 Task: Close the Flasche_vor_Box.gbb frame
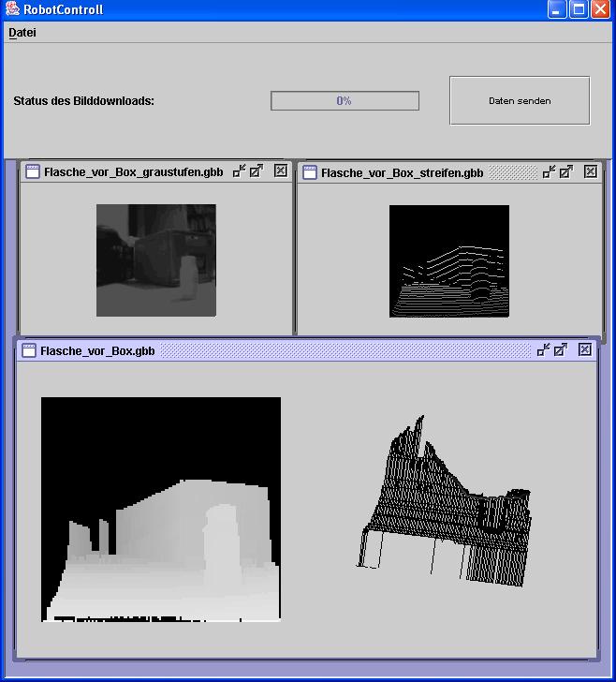point(585,349)
